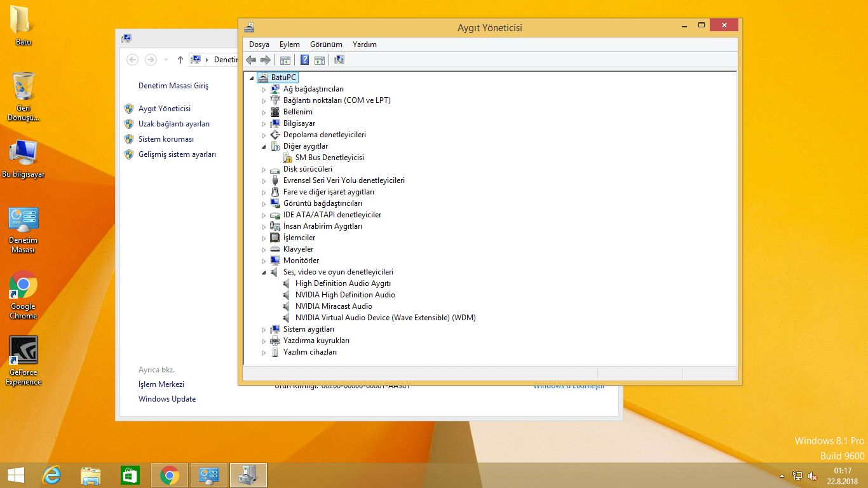Viewport: 868px width, 488px height.
Task: Open Google Chrome from the desktop shortcut
Action: click(x=24, y=286)
